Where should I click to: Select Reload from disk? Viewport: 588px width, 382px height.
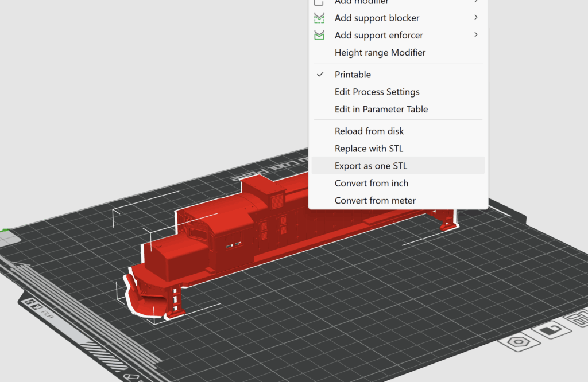coord(369,131)
